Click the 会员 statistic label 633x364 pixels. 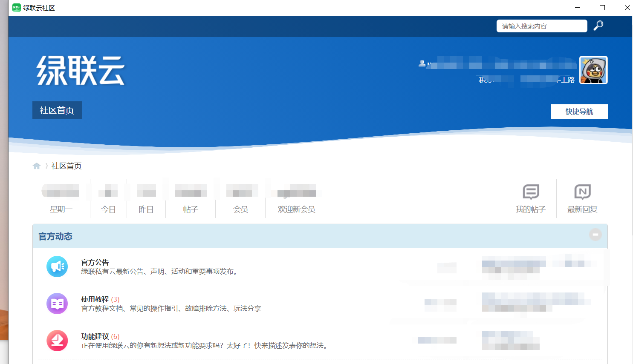[240, 209]
